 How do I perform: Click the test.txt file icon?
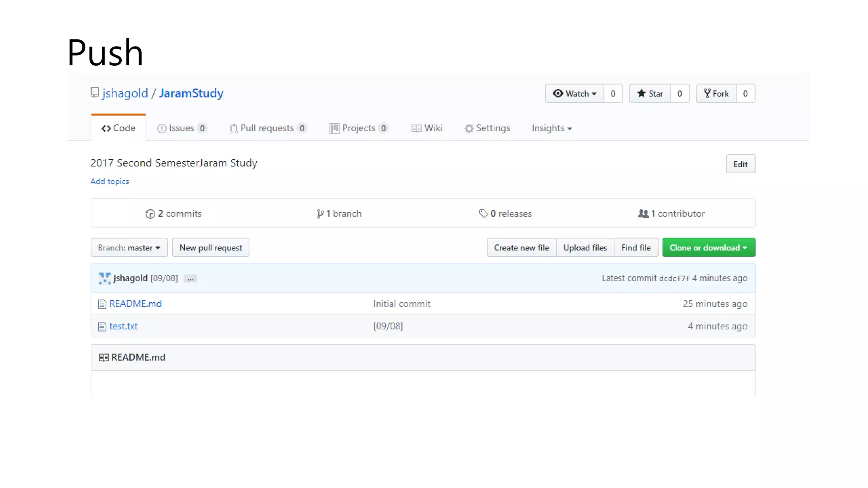(x=102, y=327)
